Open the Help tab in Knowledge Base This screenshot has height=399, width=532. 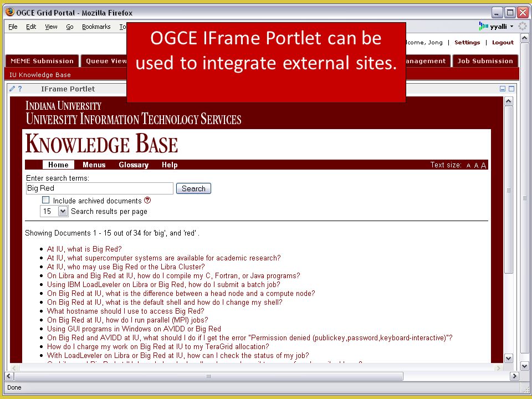coord(170,165)
